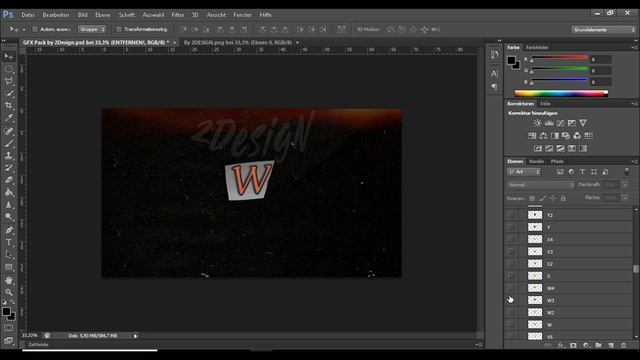
Task: Select the Path Selection tool
Action: [x=9, y=255]
